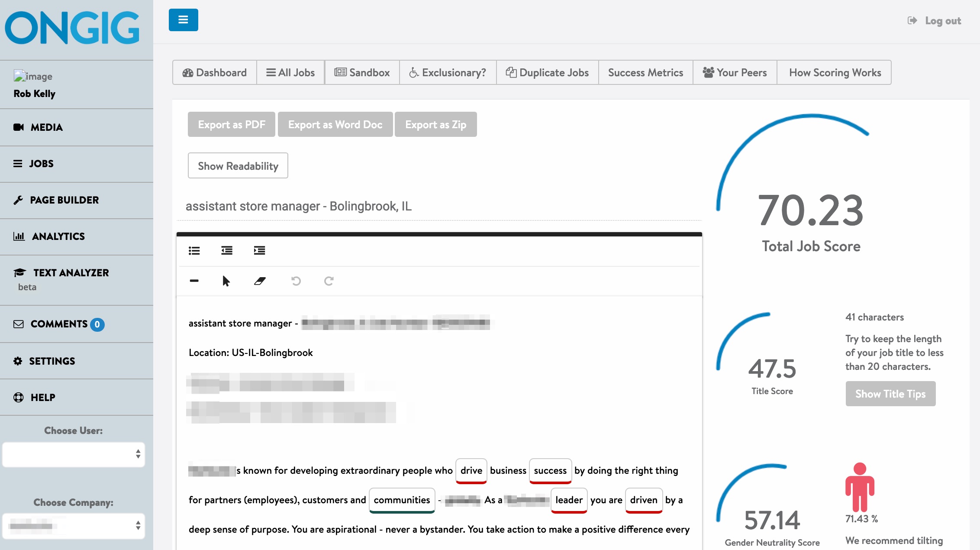This screenshot has height=550, width=980.
Task: Click the Rob Kelly user name
Action: pos(35,94)
